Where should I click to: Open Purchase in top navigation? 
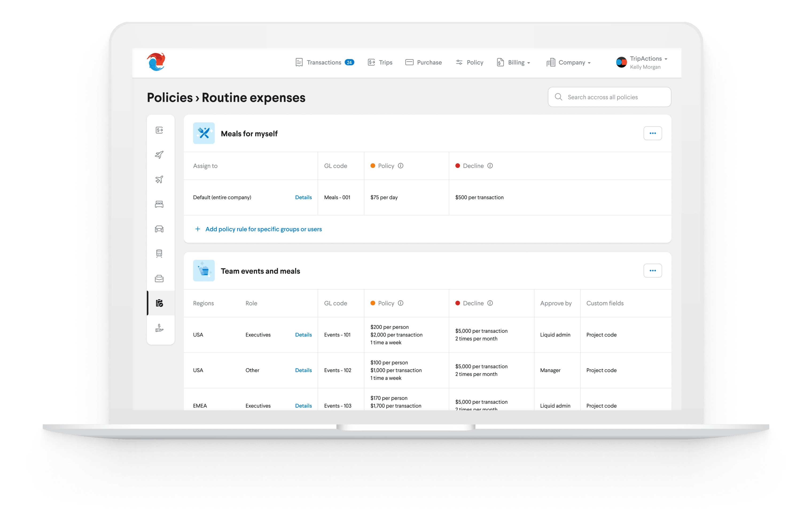pyautogui.click(x=424, y=63)
